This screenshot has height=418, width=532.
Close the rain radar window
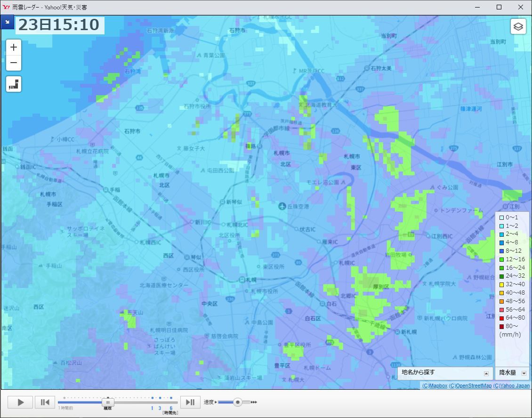coord(521,7)
